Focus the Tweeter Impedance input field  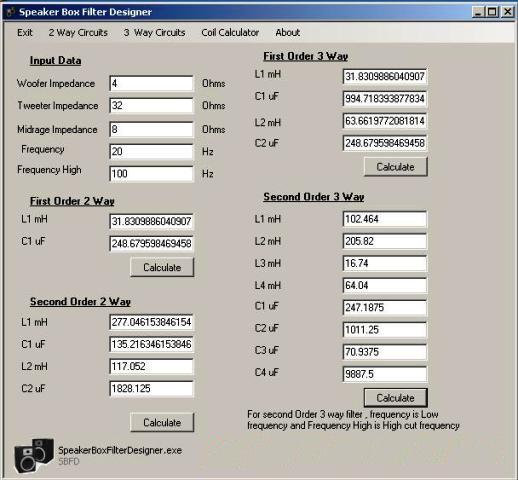151,106
